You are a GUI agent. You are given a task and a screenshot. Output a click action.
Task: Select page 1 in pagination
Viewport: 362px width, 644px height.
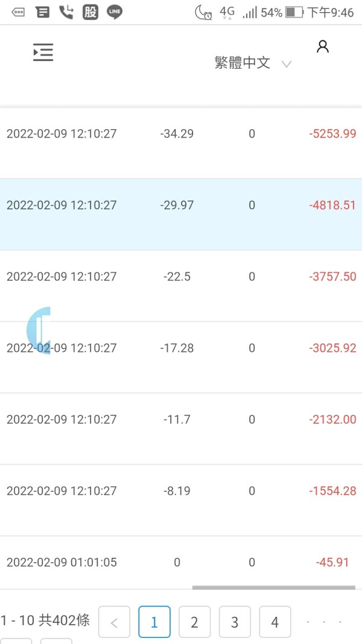click(154, 622)
